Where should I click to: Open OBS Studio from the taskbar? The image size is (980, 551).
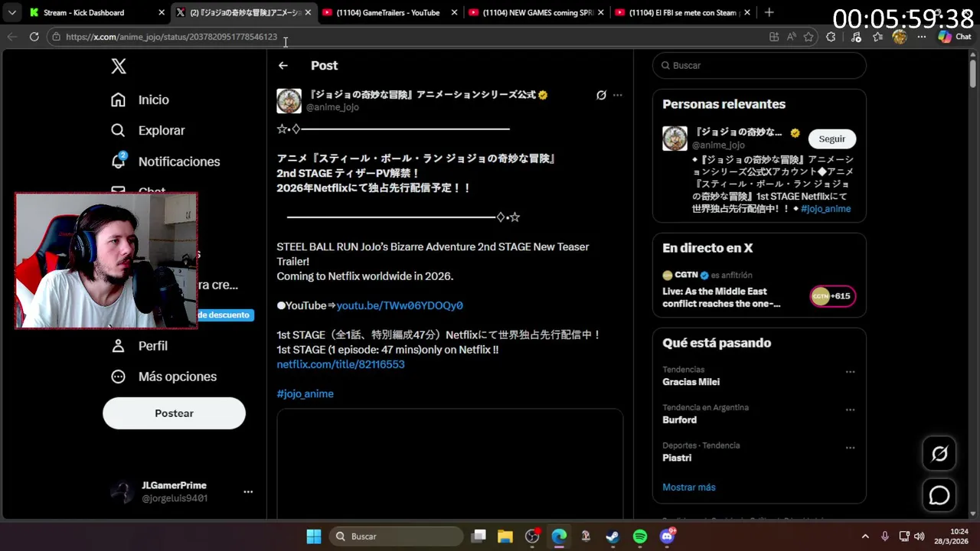pyautogui.click(x=533, y=536)
